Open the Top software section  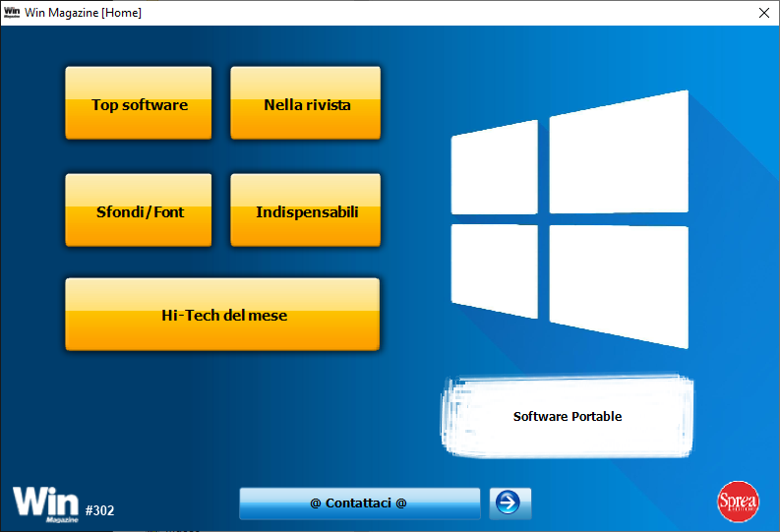click(139, 103)
